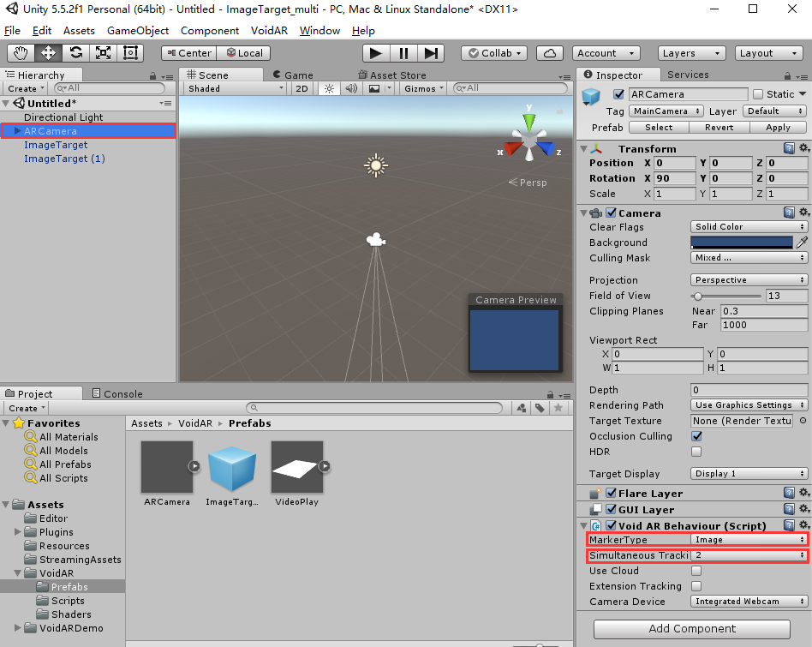Switch to the Game tab
Image resolution: width=812 pixels, height=647 pixels.
pos(293,75)
